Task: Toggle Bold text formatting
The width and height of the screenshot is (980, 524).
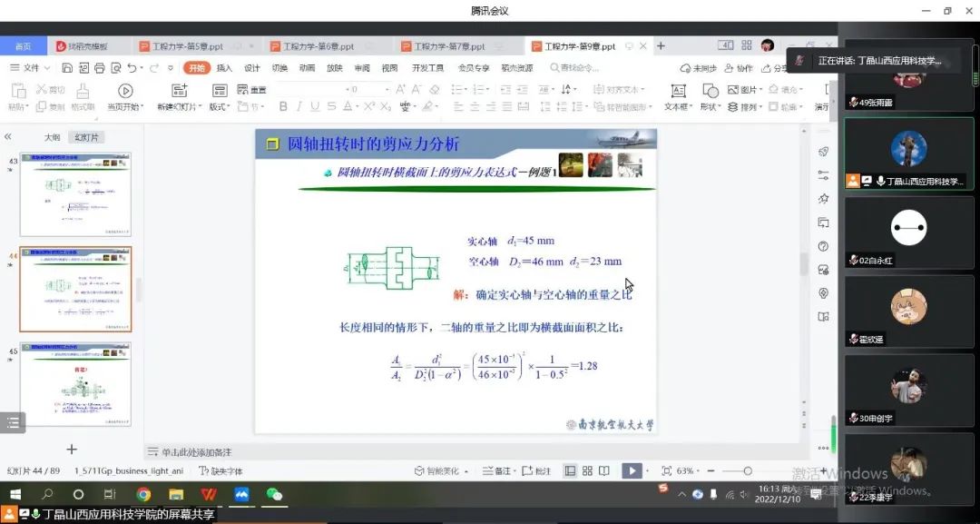Action: (283, 106)
